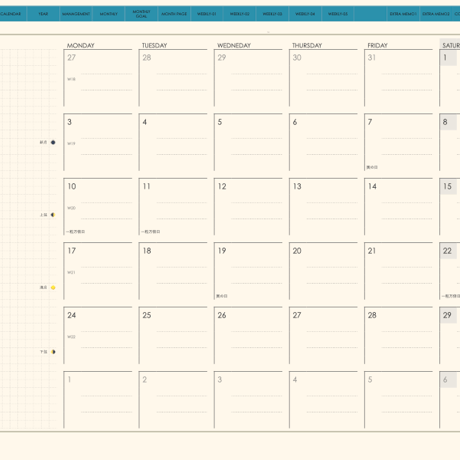Switch to the WEEKLY-05 tab
Screen dimensions: 460x460
(338, 14)
